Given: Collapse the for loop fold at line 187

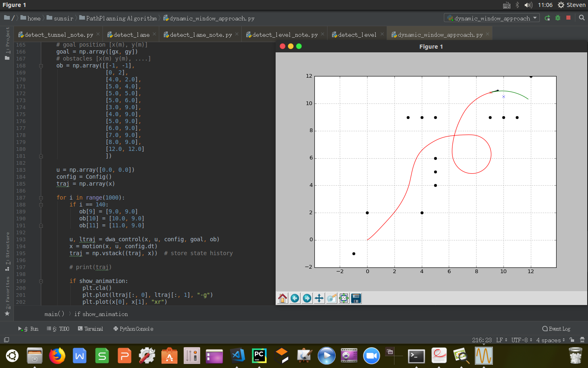Looking at the screenshot, I should [x=41, y=198].
